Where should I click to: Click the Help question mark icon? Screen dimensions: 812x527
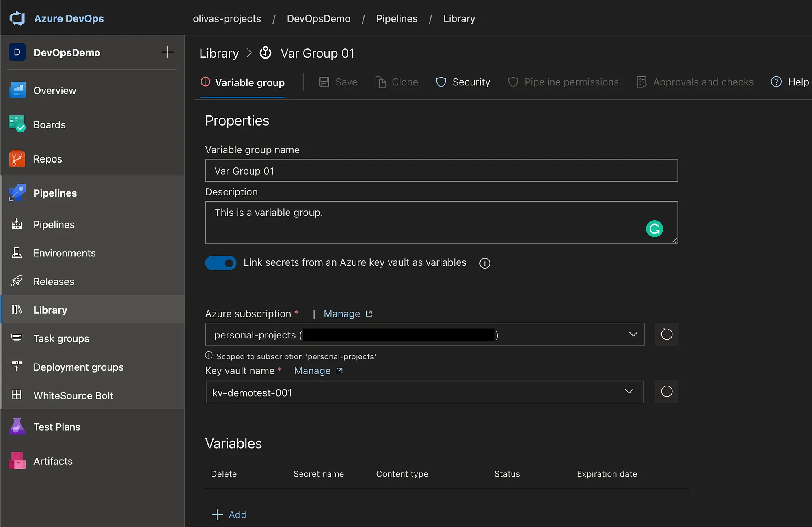point(776,82)
